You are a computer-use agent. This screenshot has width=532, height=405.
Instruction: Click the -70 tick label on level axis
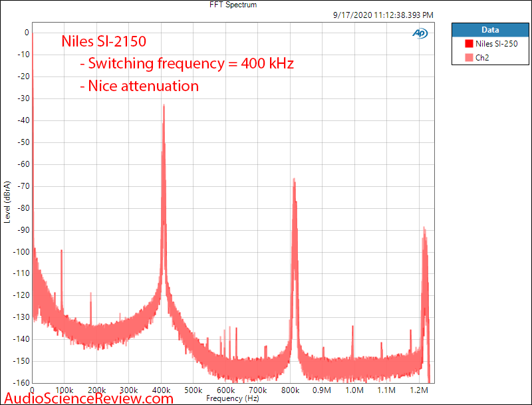pyautogui.click(x=23, y=186)
